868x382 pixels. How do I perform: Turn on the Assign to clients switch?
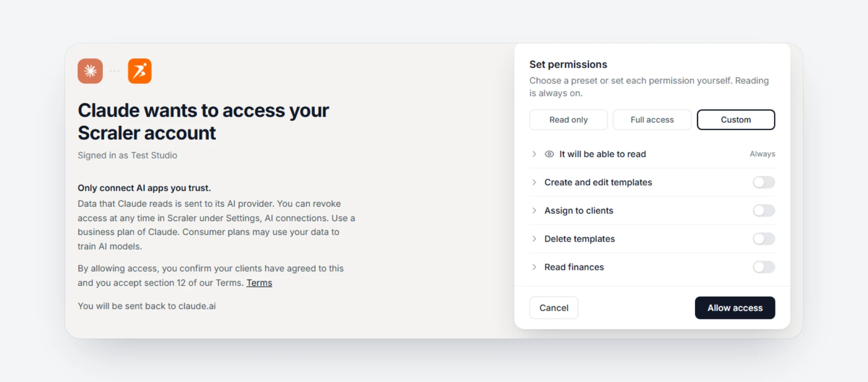pos(764,211)
